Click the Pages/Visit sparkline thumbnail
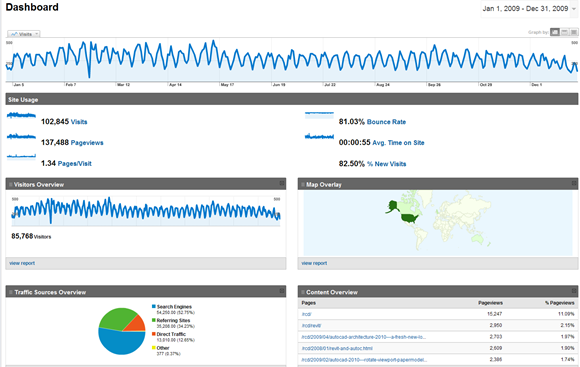580x367 pixels. pos(21,157)
